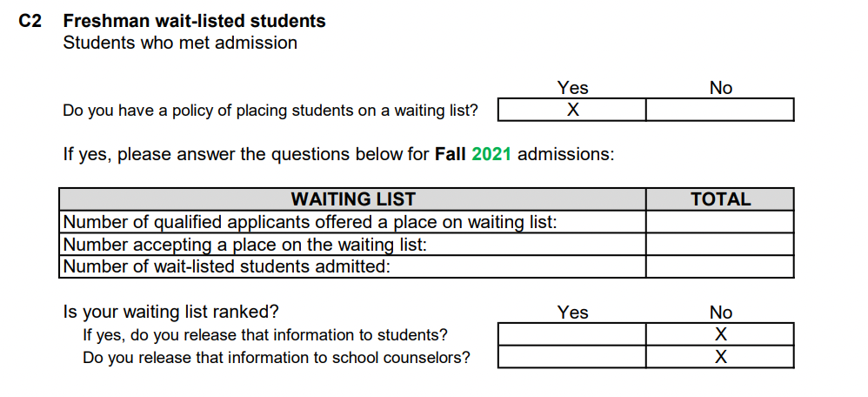Image resolution: width=868 pixels, height=397 pixels.
Task: Click total field for applicants offered waiting list place
Action: click(719, 222)
